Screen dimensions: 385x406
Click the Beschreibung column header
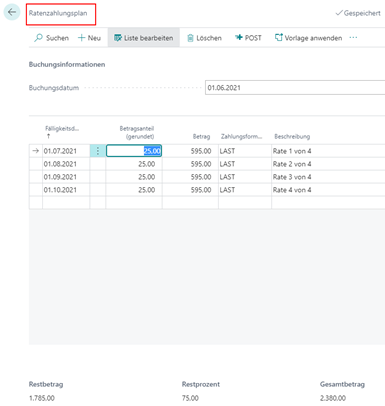[292, 136]
